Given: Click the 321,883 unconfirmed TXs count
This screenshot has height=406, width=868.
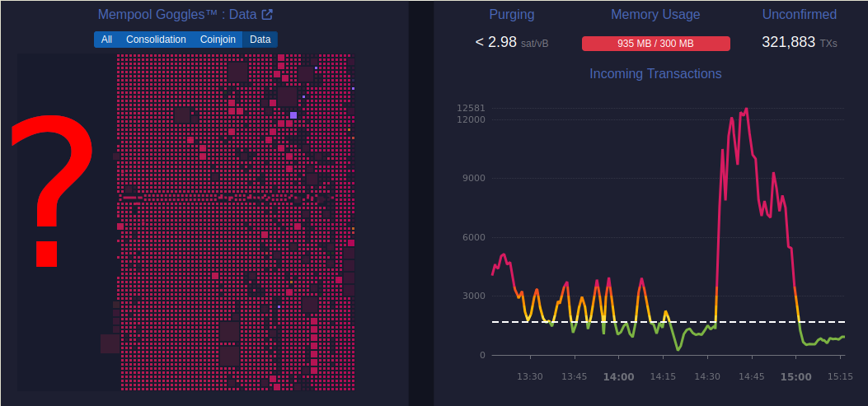Looking at the screenshot, I should (x=788, y=43).
